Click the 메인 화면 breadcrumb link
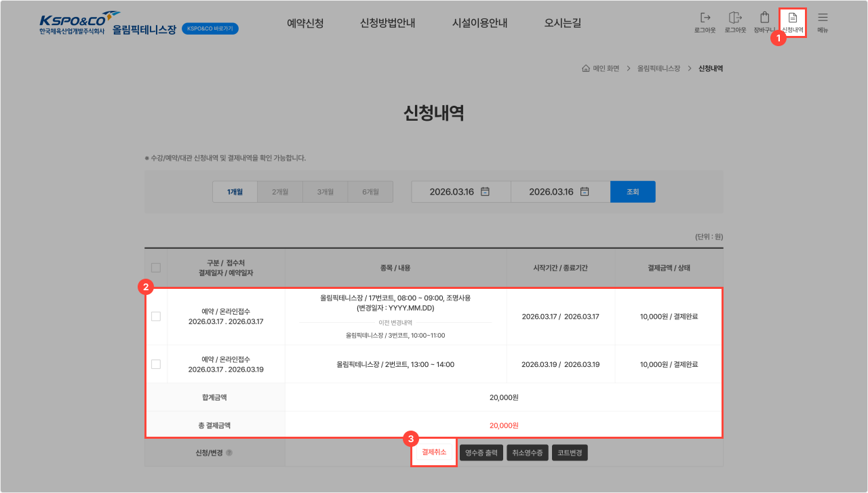Screen dimensions: 868x493 (x=606, y=68)
